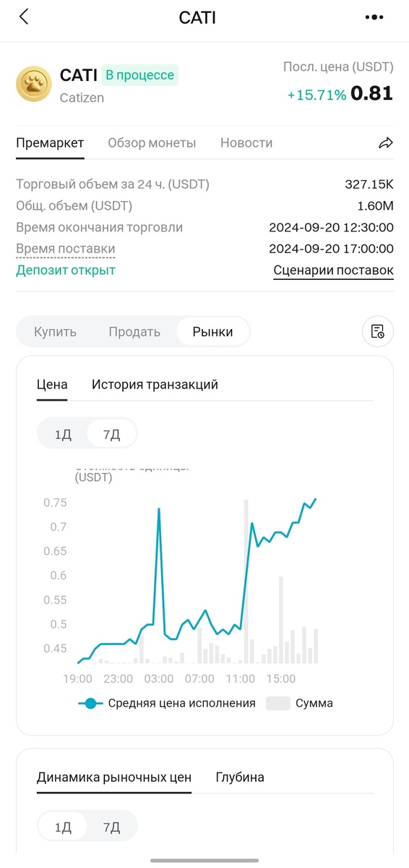Select 1Д range in price chart
The height and width of the screenshot is (868, 409).
point(63,435)
